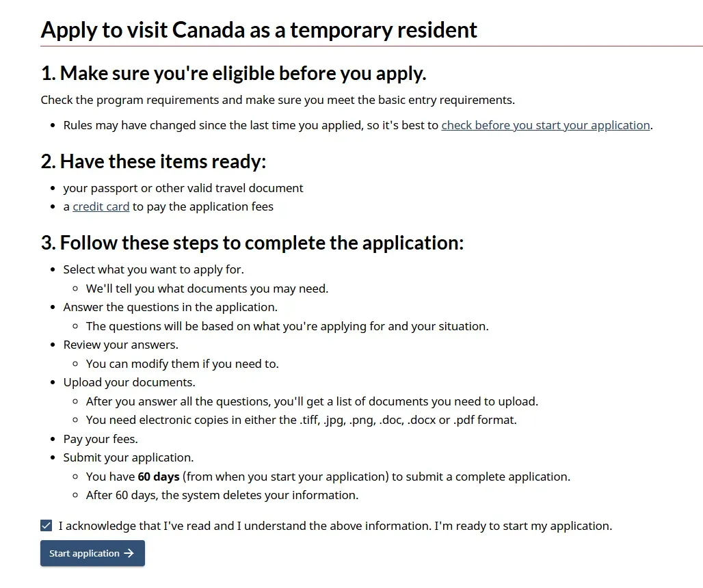
Task: Click the "Upload your documents." list item
Action: 129,382
